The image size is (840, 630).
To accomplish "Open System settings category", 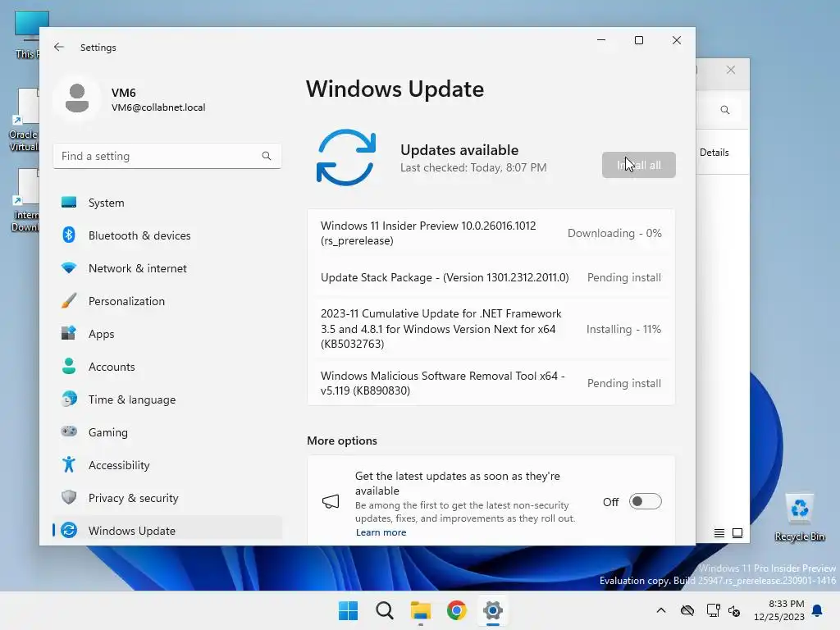I will [x=167, y=203].
